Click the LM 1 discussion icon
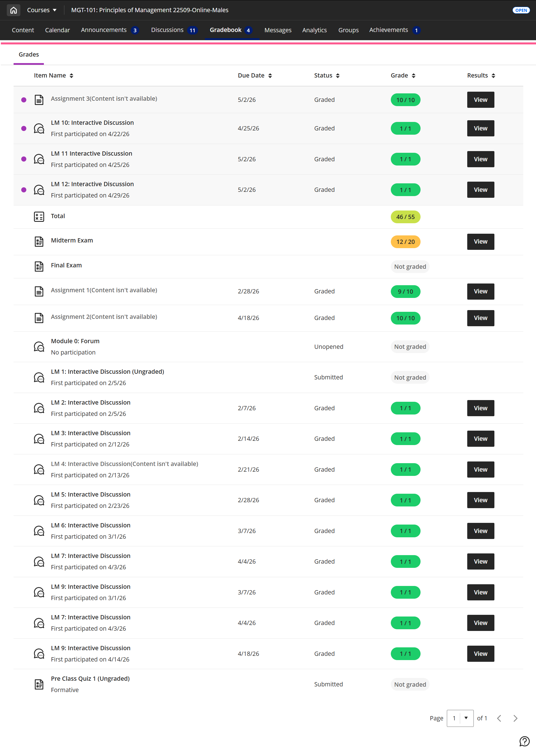Viewport: 536px width, 756px height. click(39, 377)
